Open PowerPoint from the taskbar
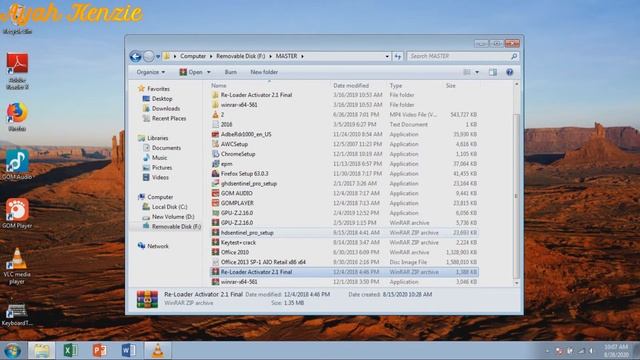The height and width of the screenshot is (360, 640). click(x=100, y=351)
